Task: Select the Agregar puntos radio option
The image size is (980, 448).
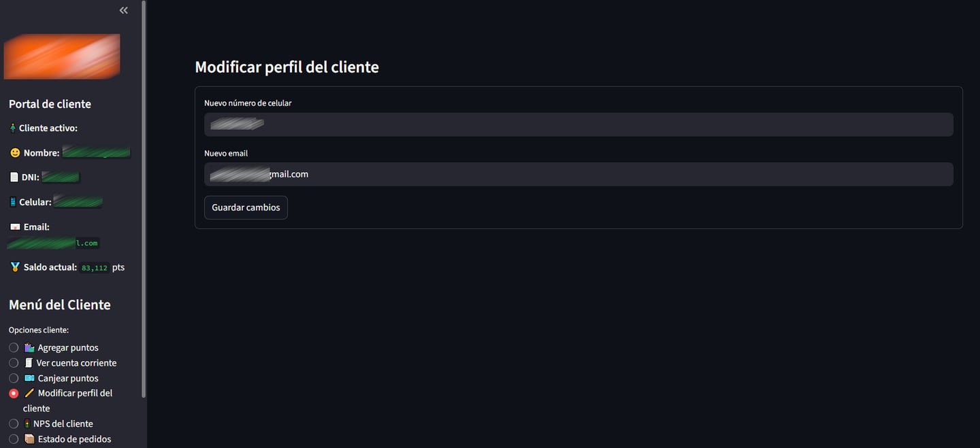Action: pos(14,347)
